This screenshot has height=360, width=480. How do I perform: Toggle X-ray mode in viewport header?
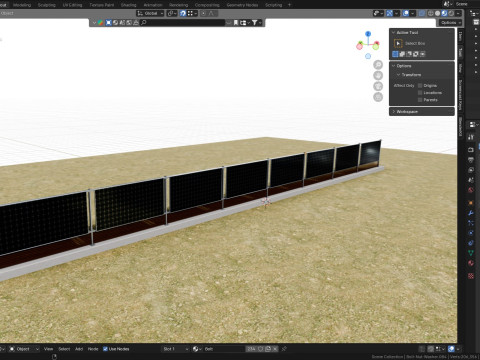(422, 13)
